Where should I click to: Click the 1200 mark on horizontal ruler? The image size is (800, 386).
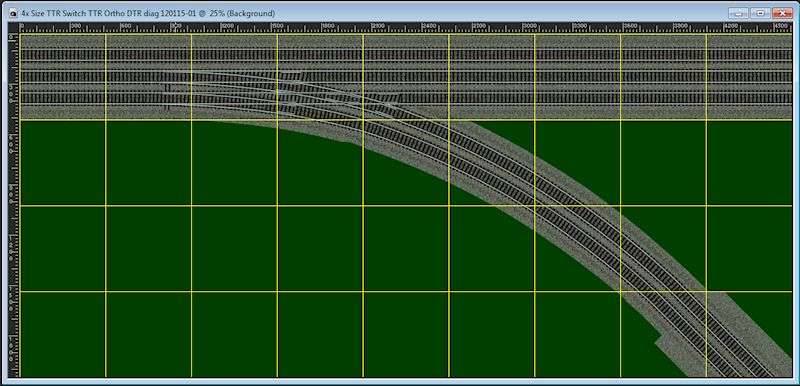tap(228, 26)
